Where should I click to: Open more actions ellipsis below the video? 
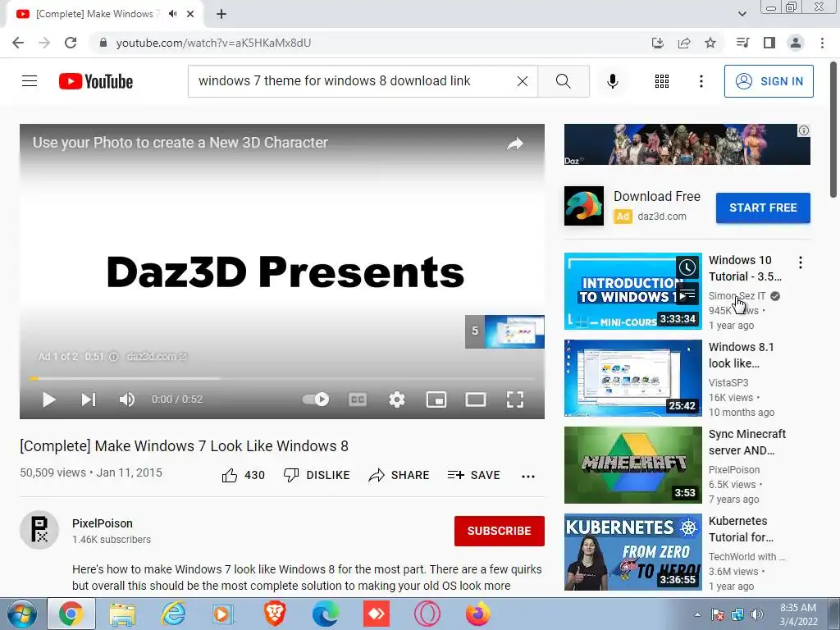[x=528, y=477]
